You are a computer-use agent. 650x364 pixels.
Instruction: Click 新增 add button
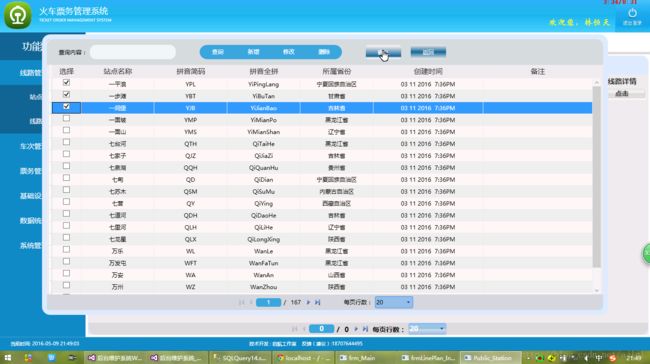coord(253,52)
